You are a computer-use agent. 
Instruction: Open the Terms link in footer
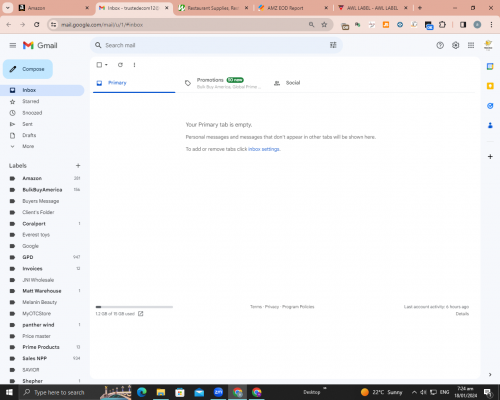tap(256, 307)
